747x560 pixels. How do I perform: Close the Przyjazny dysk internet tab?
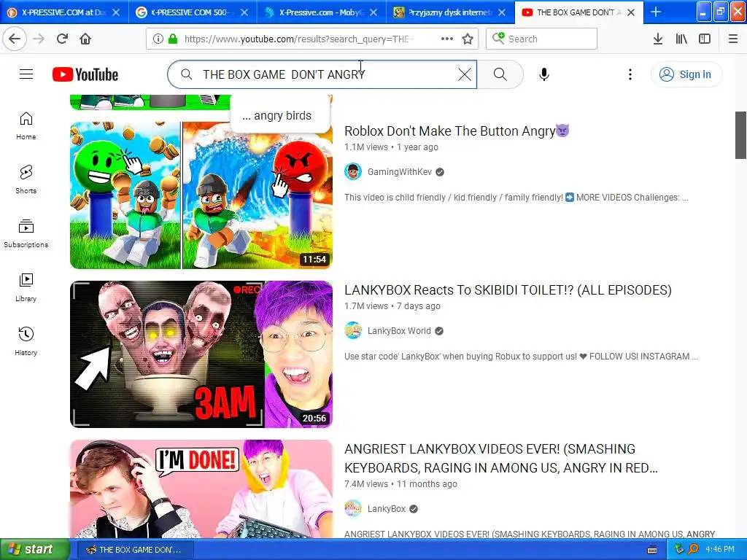502,12
